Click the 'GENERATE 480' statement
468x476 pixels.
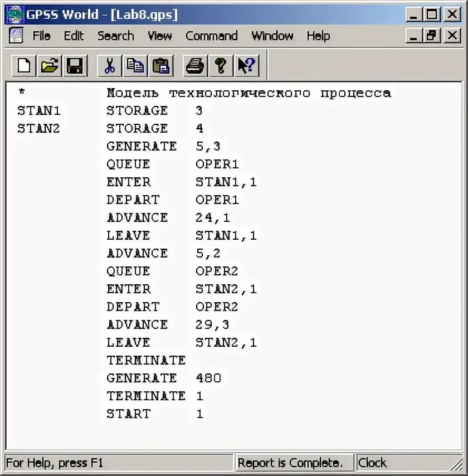pyautogui.click(x=164, y=378)
